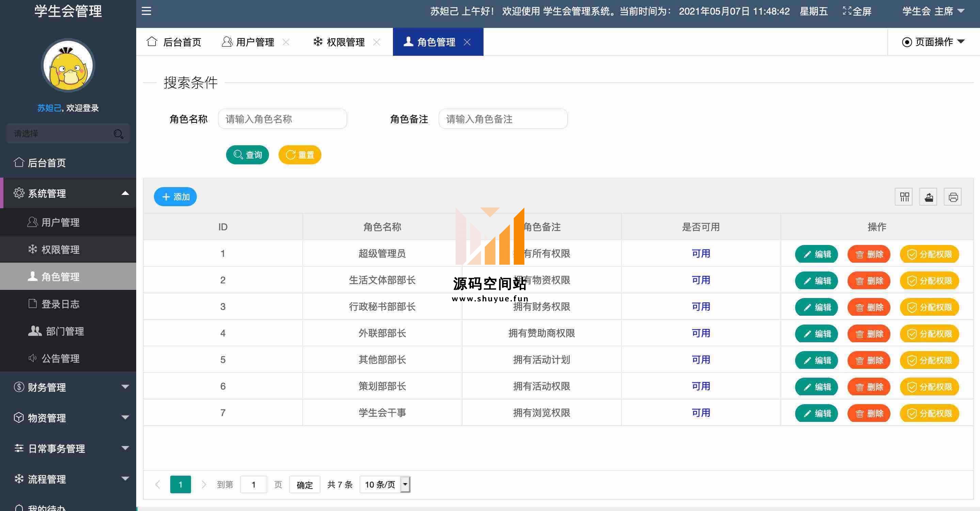Viewport: 980px width, 511px height.
Task: Click the 添加 add button
Action: pyautogui.click(x=175, y=197)
